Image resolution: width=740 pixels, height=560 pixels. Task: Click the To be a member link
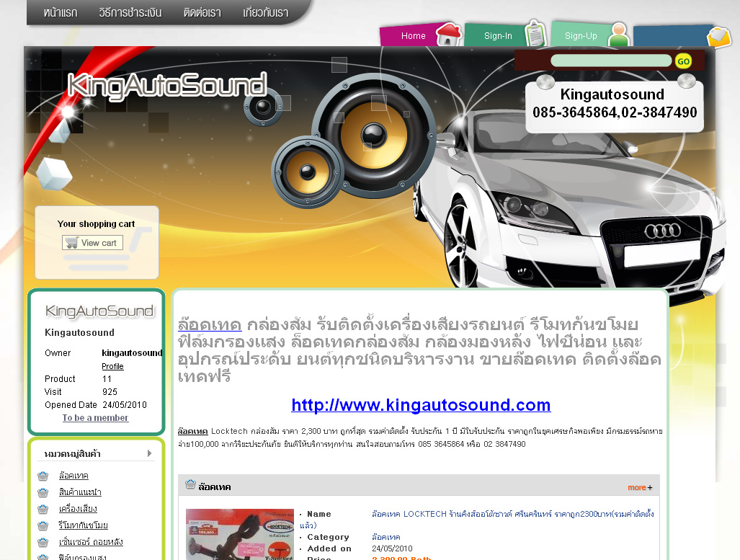point(95,418)
